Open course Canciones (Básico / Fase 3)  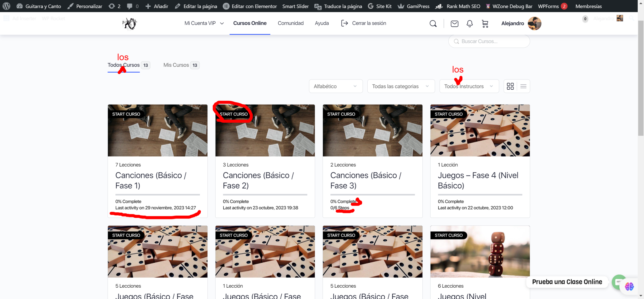[x=366, y=181]
